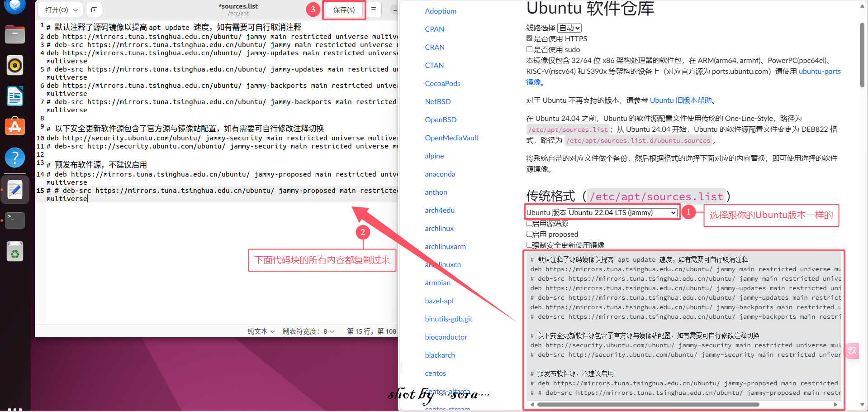Click the new document tab icon

click(94, 10)
